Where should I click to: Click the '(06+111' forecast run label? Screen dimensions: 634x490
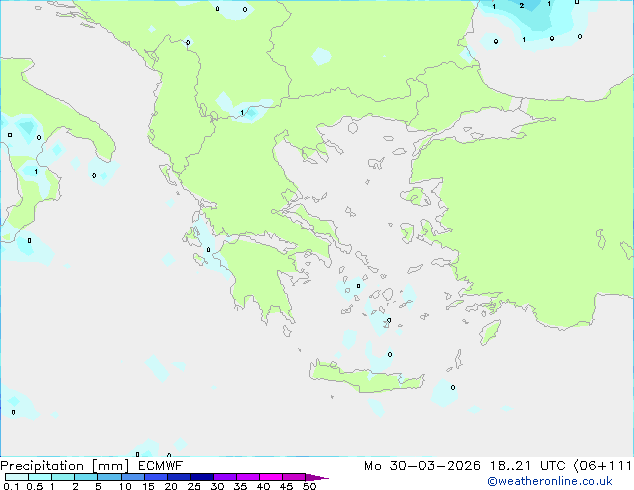click(x=603, y=466)
